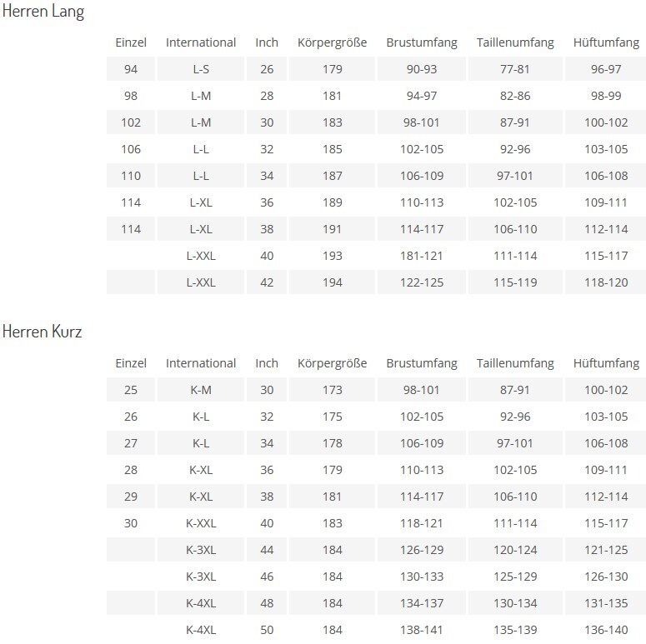Click the Inch 50 cell
Screen dimensions: 646x644
[267, 630]
